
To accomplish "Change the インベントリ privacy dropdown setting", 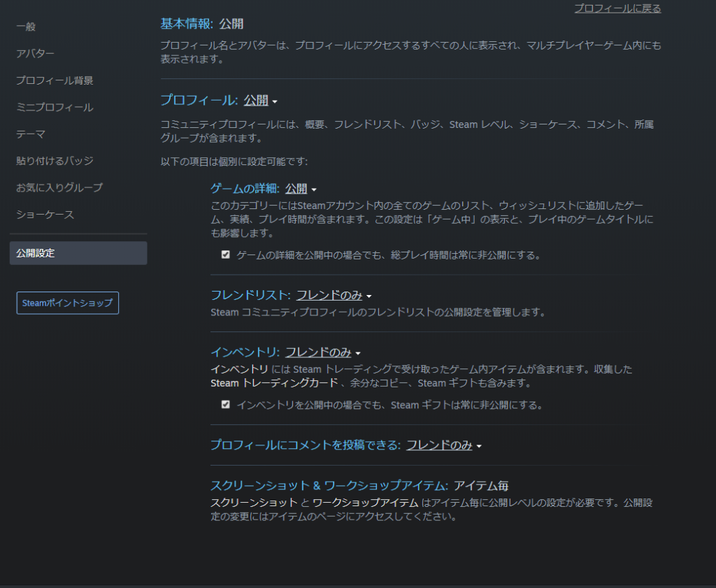I will (322, 352).
